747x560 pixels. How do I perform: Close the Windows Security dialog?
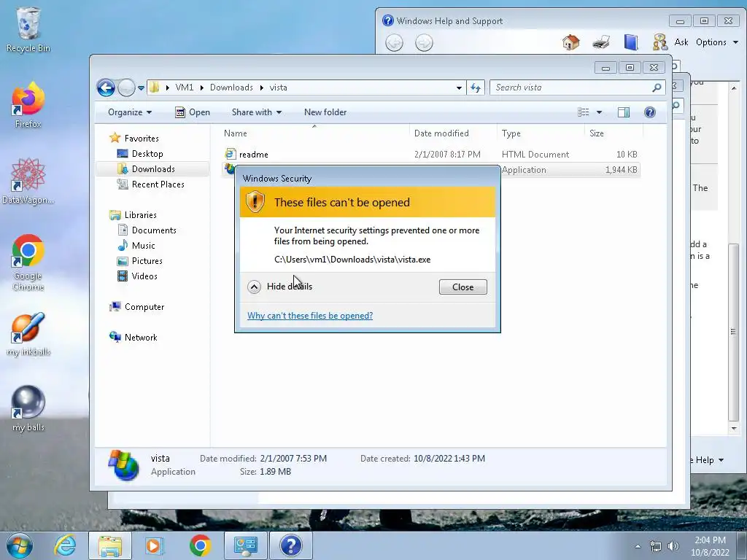pos(462,287)
